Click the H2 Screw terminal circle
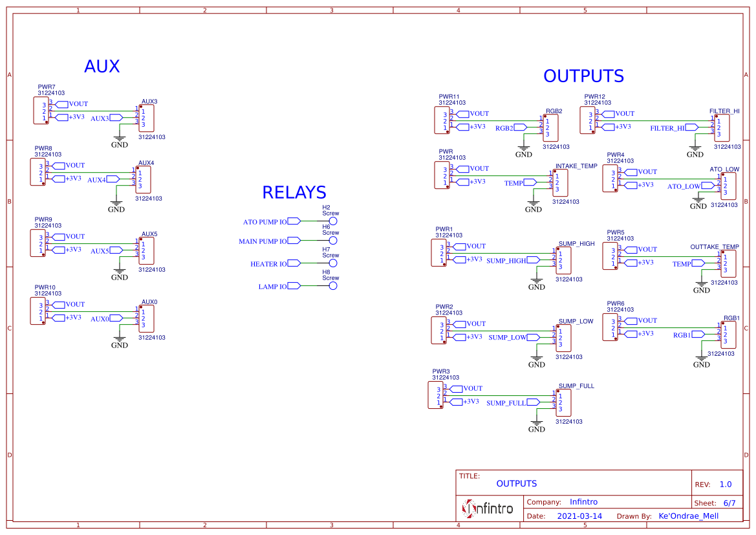Viewport: 756px width, 535px height. point(332,221)
